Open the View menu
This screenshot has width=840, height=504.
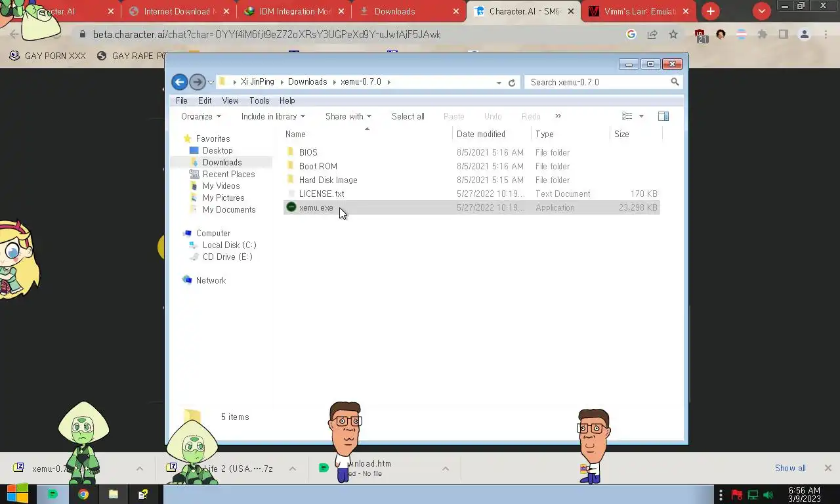230,100
